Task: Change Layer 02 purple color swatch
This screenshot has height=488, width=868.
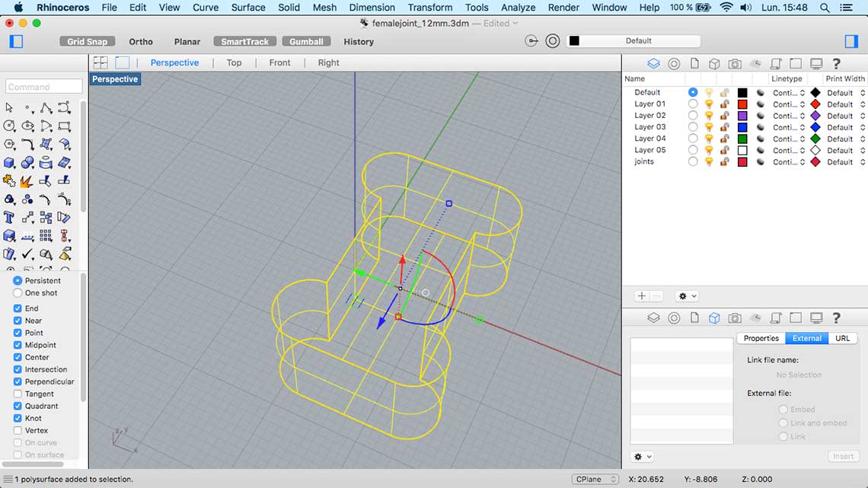Action: tap(742, 116)
